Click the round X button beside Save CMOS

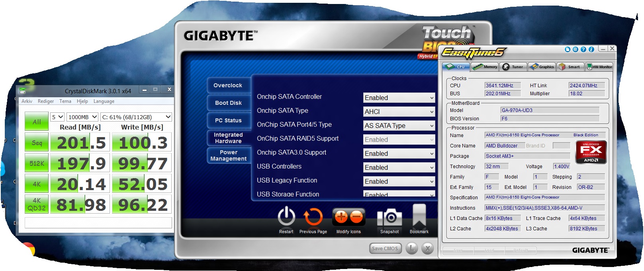[x=428, y=248]
